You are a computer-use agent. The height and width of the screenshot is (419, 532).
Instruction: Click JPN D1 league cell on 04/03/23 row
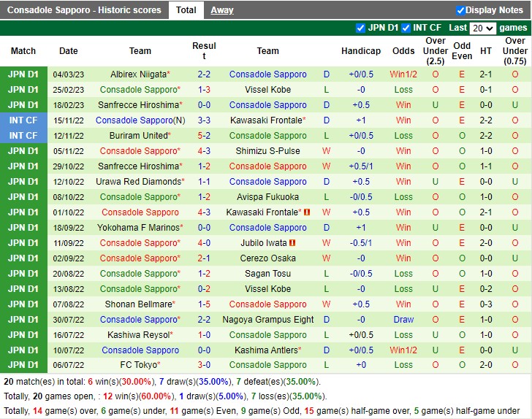point(23,74)
